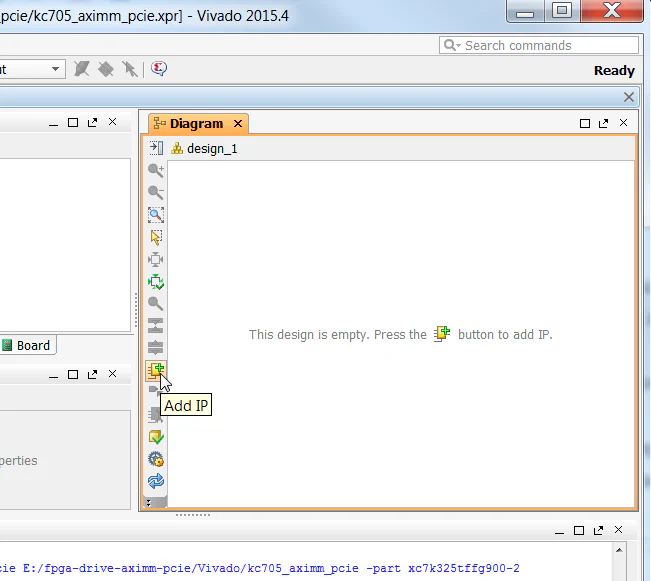The width and height of the screenshot is (651, 581).
Task: Close the panel above the Board tab
Action: [112, 122]
